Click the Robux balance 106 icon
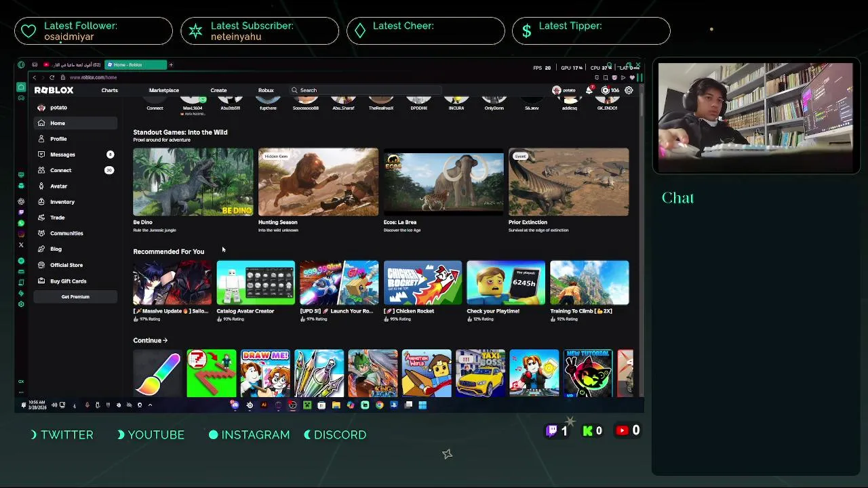 pyautogui.click(x=610, y=90)
